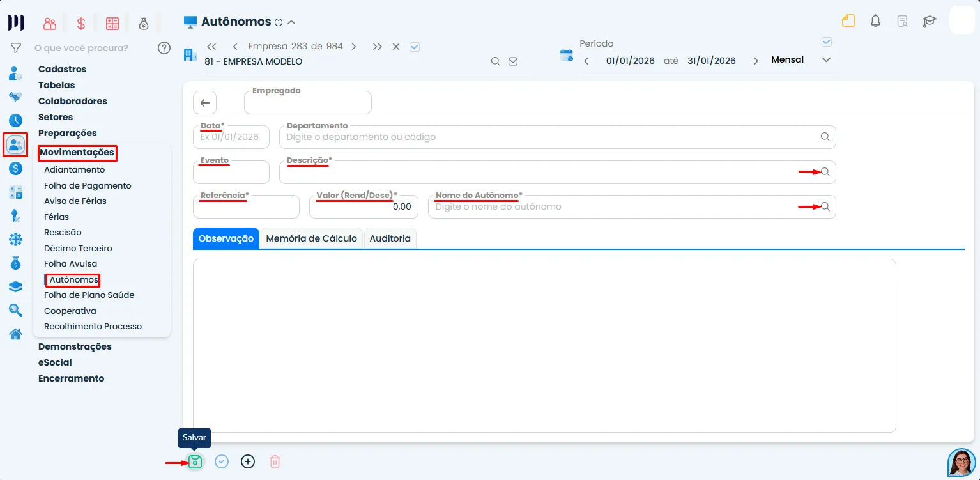Go to next company with right arrow
This screenshot has height=480, width=980.
pyautogui.click(x=354, y=47)
